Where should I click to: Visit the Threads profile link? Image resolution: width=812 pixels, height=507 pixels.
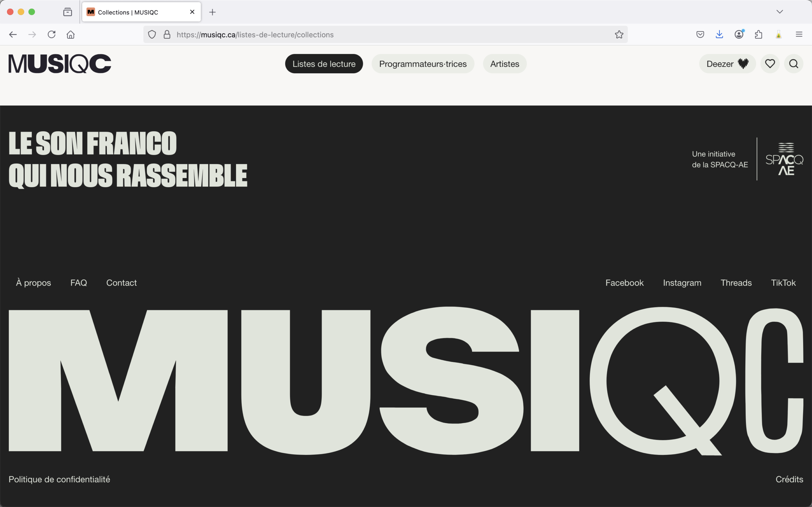point(736,283)
